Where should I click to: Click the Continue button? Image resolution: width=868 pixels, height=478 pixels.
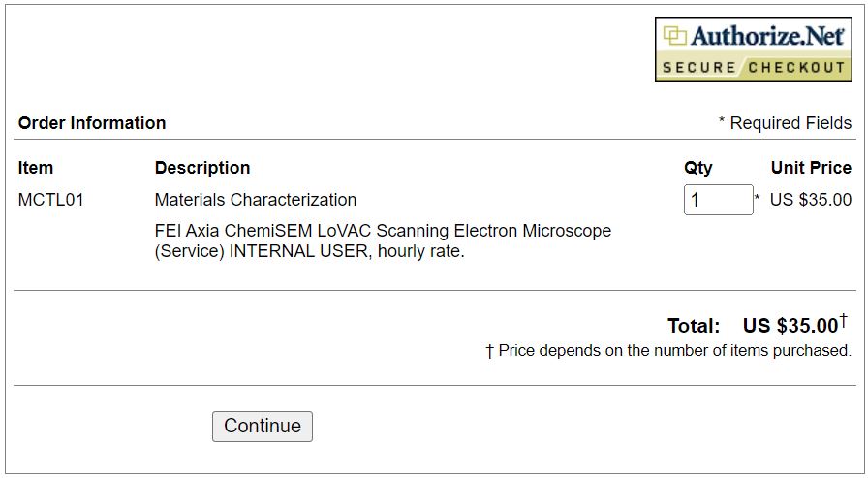(x=263, y=426)
